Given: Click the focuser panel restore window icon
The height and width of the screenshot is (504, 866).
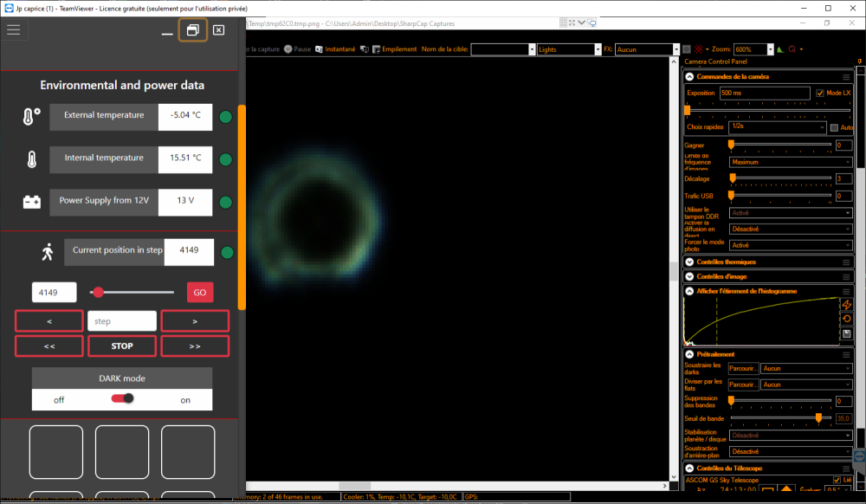Looking at the screenshot, I should [193, 29].
